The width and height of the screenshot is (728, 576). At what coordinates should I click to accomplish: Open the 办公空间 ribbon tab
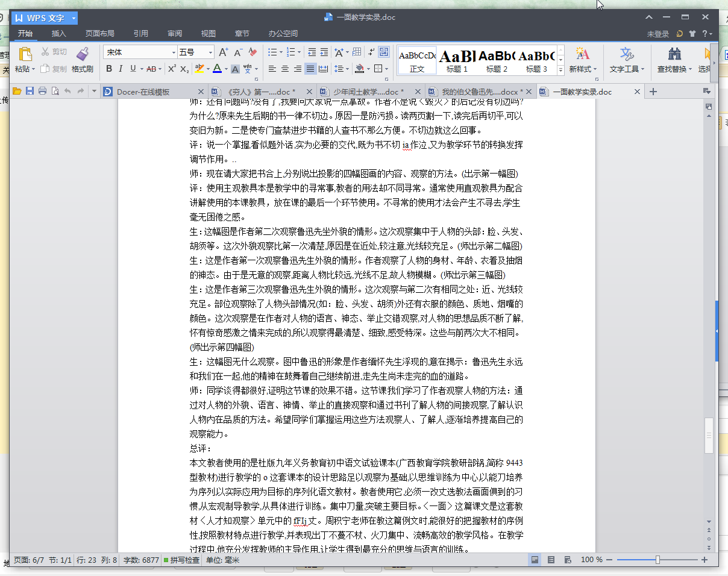(283, 34)
